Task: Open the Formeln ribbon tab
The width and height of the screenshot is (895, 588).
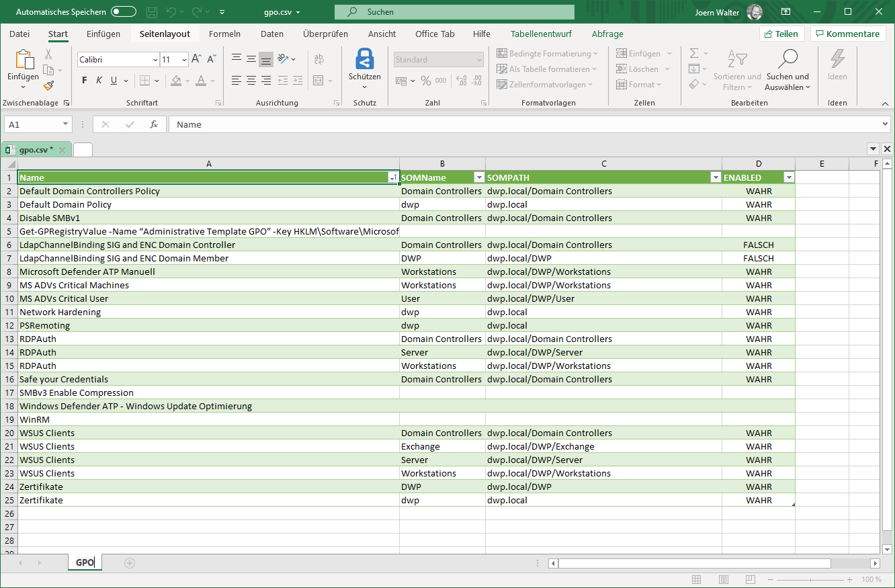Action: [224, 34]
